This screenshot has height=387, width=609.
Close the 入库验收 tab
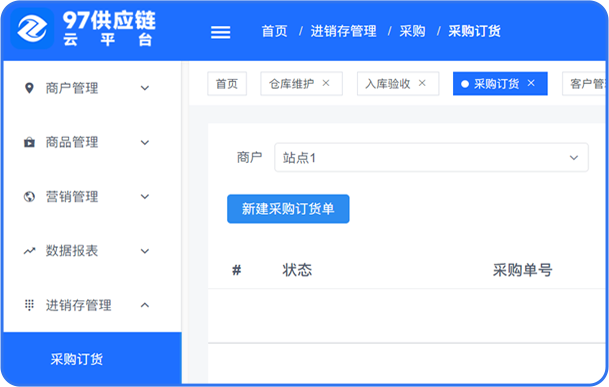pyautogui.click(x=422, y=83)
